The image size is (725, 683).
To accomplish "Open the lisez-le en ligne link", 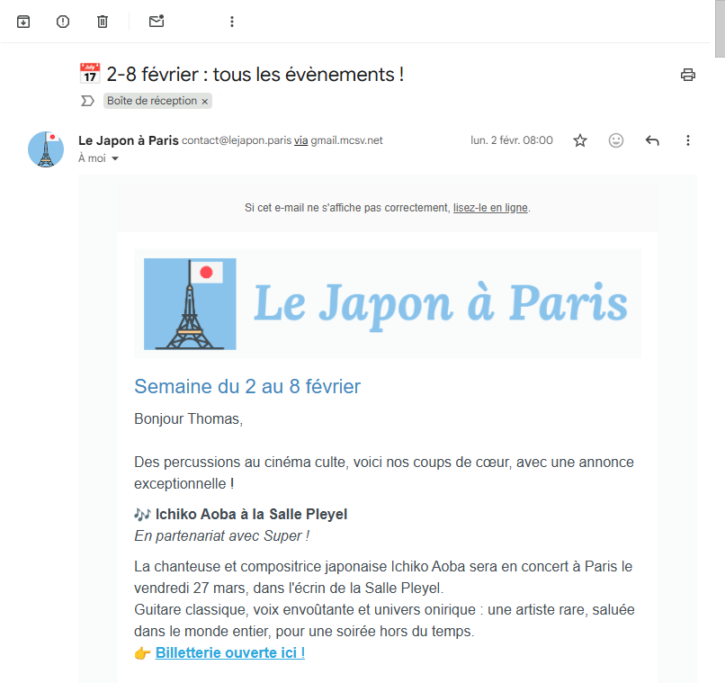I will tap(490, 208).
